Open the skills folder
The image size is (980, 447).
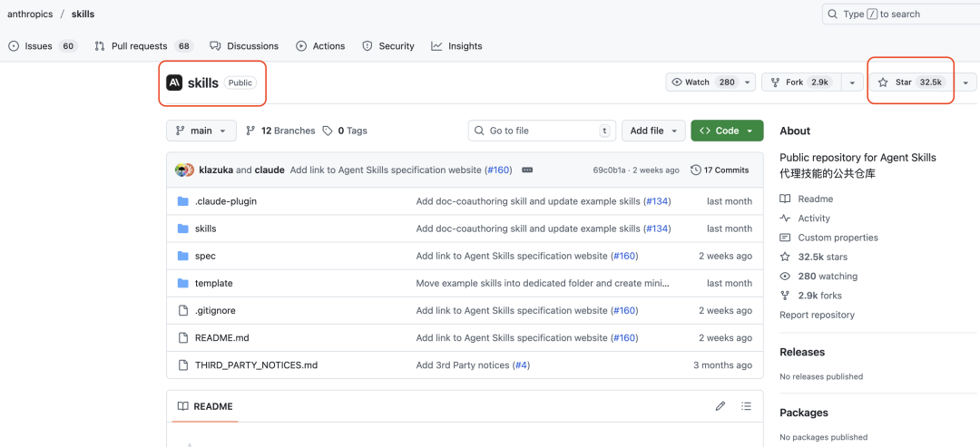(206, 228)
